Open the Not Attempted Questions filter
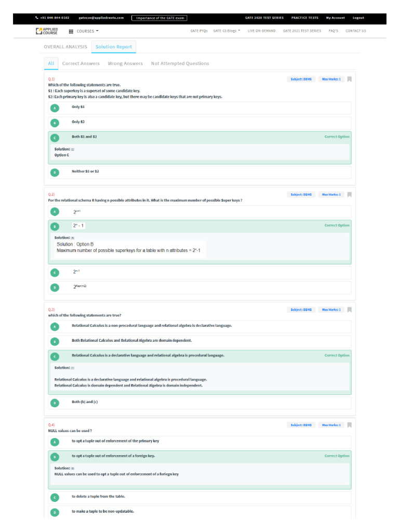399x532 pixels. [x=180, y=63]
